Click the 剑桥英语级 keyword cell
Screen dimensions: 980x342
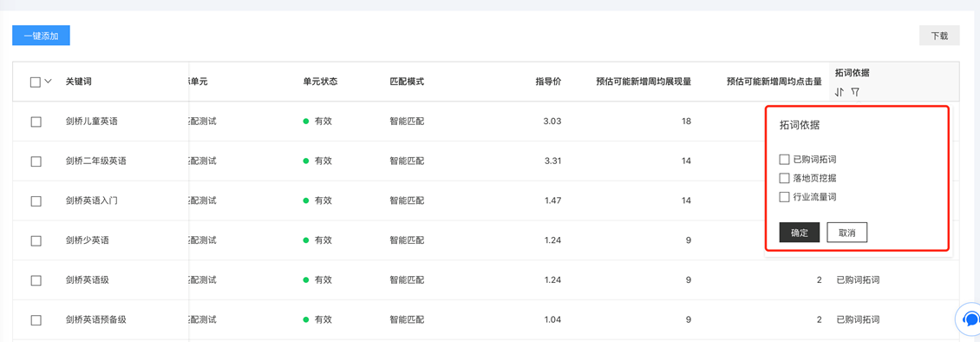point(88,280)
